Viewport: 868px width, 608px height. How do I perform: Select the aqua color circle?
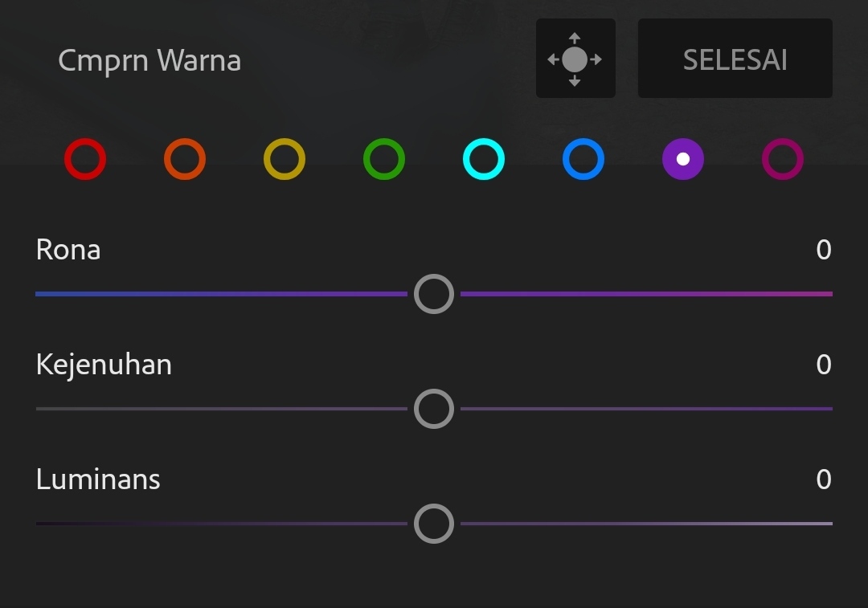click(484, 159)
